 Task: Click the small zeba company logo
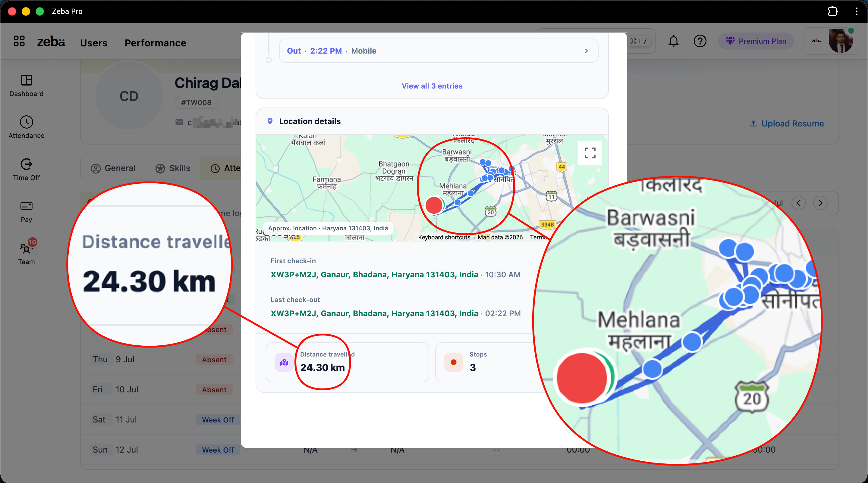click(816, 41)
